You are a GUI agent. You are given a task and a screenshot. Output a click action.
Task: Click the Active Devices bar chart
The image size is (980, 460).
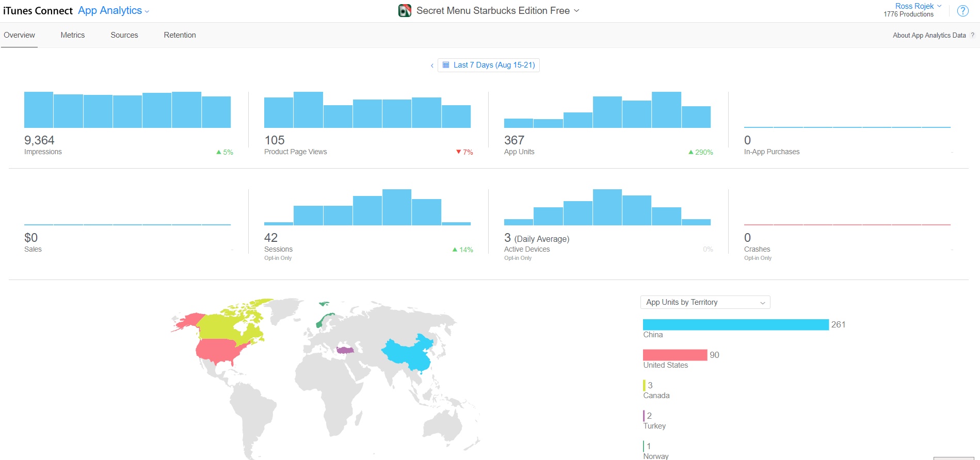607,207
